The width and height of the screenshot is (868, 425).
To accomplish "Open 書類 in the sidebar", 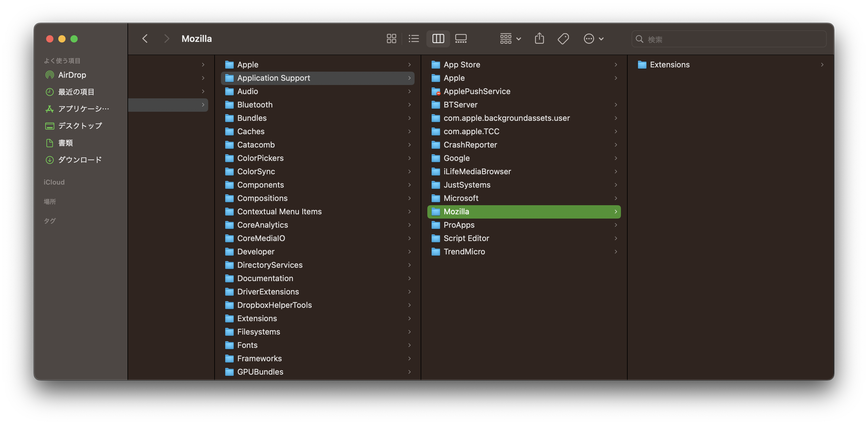I will coord(59,143).
